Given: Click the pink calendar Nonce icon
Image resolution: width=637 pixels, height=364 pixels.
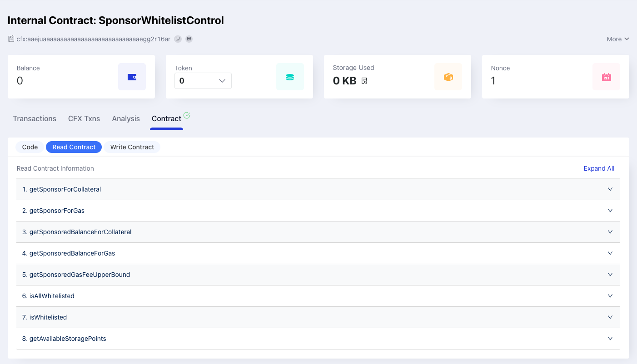Looking at the screenshot, I should click(606, 77).
